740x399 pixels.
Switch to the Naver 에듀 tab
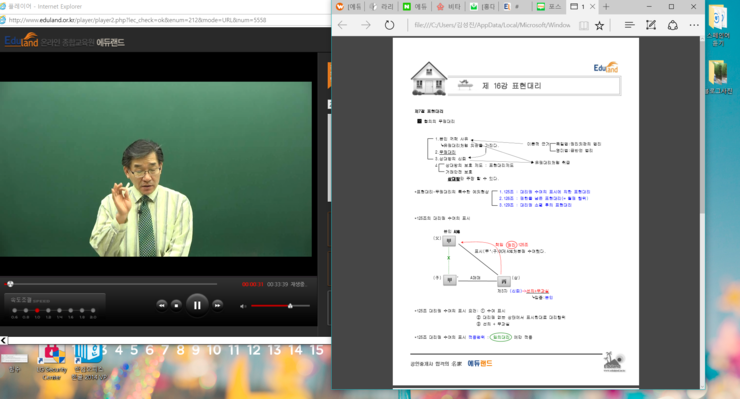click(415, 7)
